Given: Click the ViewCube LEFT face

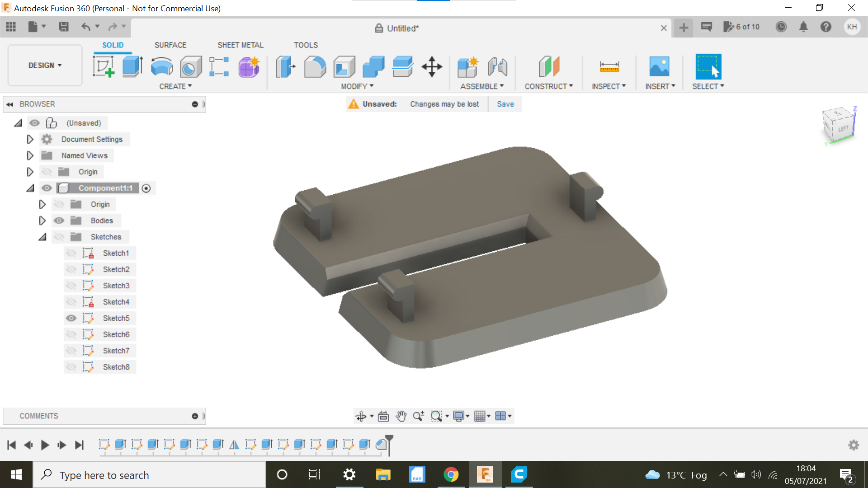Looking at the screenshot, I should click(x=843, y=129).
